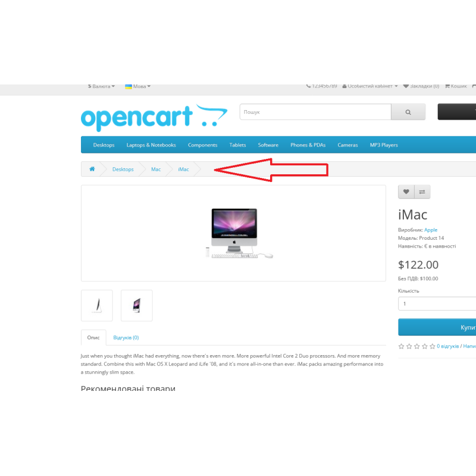This screenshot has height=476, width=476.
Task: Expand the Особистий кабінет account menu
Action: 370,86
